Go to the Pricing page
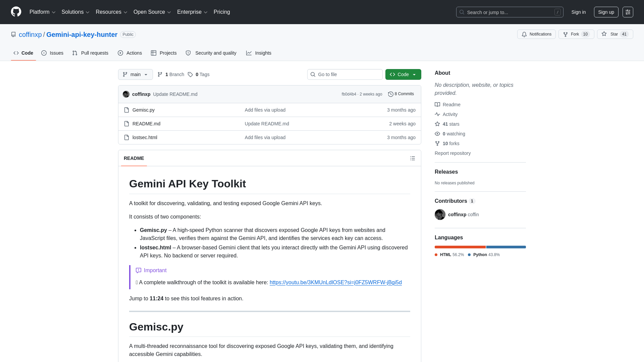The height and width of the screenshot is (362, 644). [222, 12]
